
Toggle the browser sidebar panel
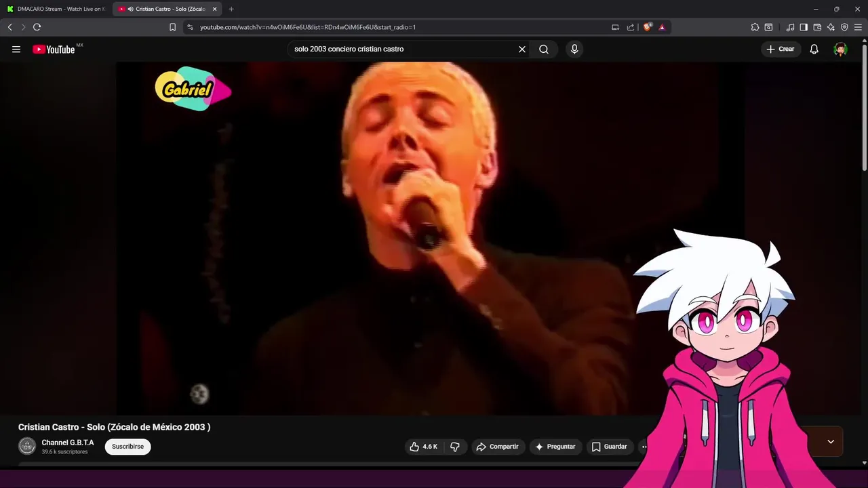click(x=804, y=27)
